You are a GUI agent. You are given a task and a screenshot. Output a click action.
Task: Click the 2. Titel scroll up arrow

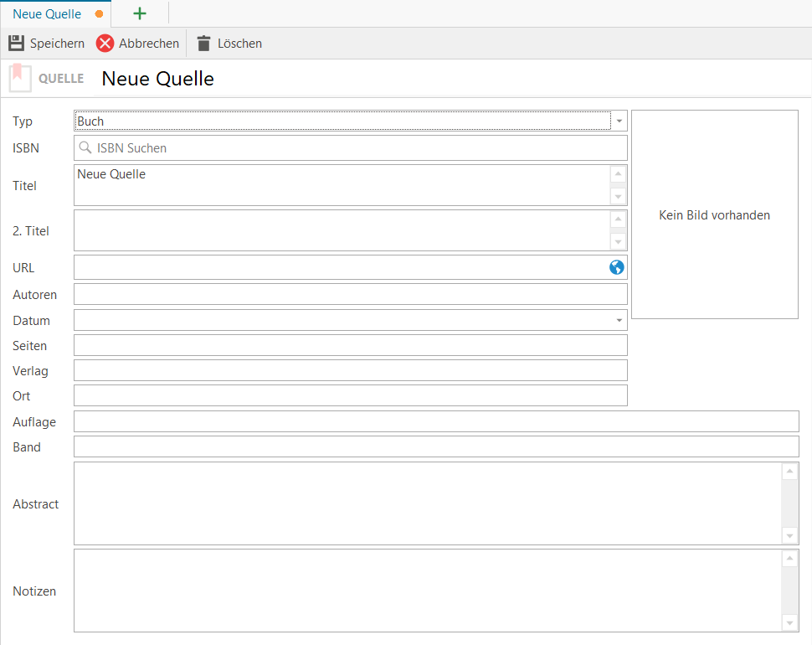pos(618,219)
